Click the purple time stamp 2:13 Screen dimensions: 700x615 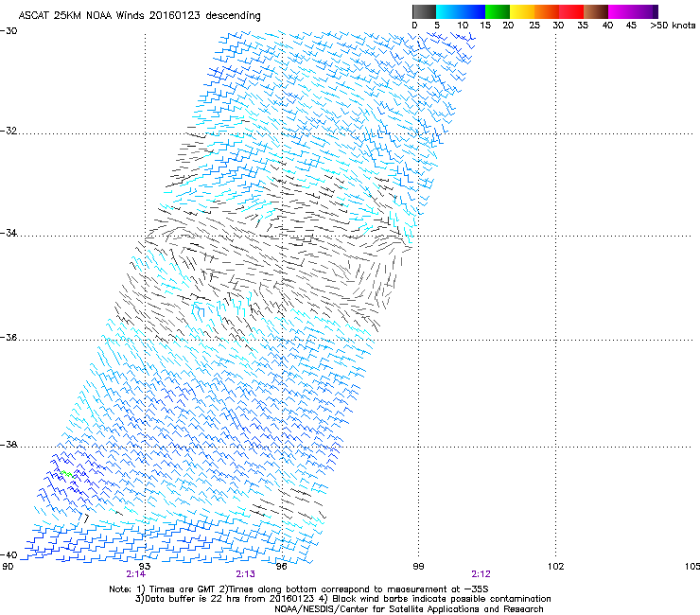click(x=246, y=574)
